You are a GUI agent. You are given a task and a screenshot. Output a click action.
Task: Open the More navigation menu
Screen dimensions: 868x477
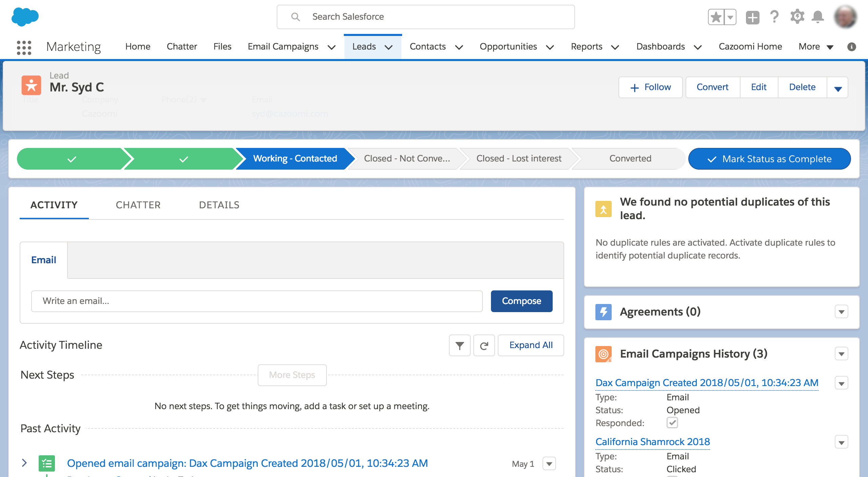pyautogui.click(x=816, y=47)
